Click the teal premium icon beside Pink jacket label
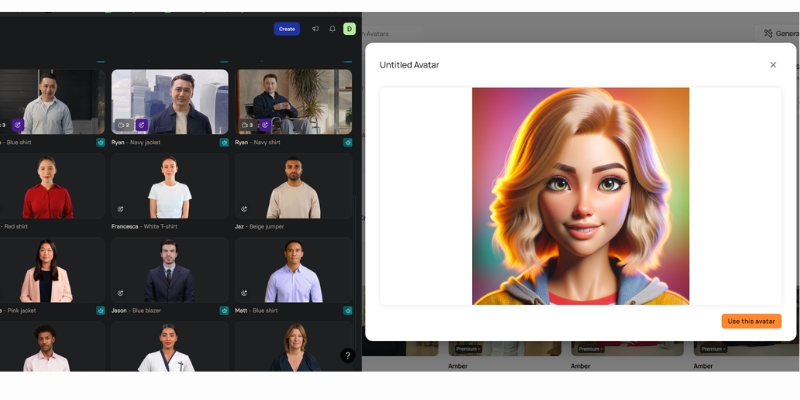Image resolution: width=800 pixels, height=400 pixels. point(101,310)
